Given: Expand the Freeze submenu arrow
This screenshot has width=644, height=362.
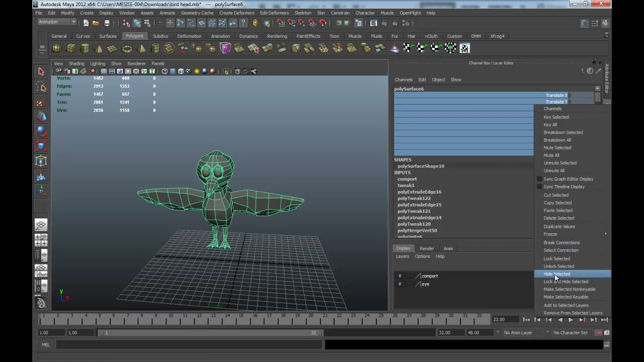Looking at the screenshot, I should (605, 234).
